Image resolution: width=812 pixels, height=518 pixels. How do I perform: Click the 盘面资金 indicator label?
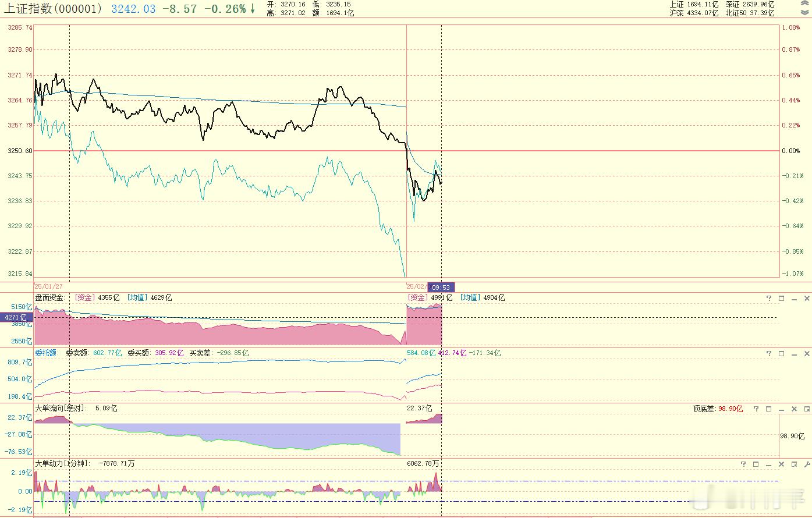(50, 297)
